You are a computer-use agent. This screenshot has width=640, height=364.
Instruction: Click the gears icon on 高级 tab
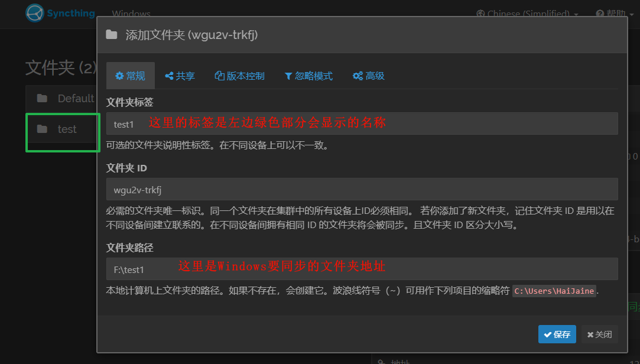[x=358, y=76]
